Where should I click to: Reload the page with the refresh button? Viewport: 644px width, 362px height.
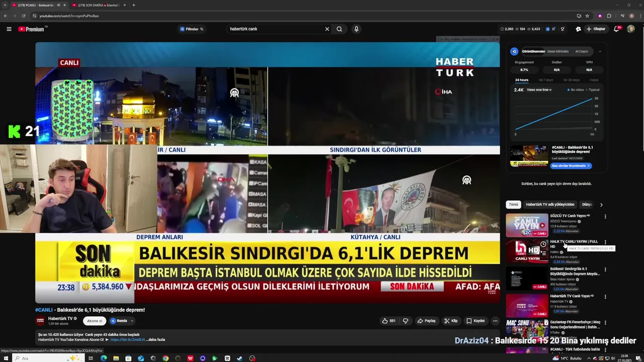click(x=23, y=16)
